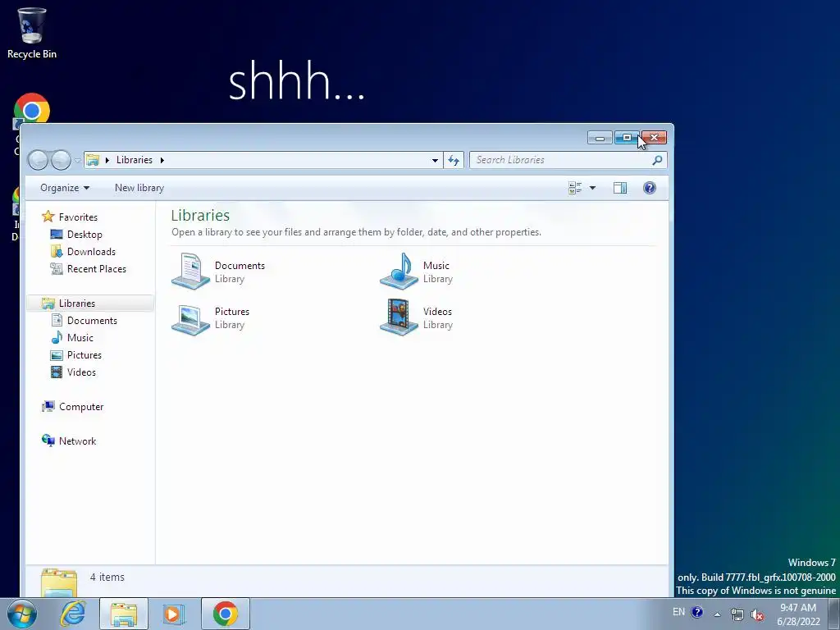Screen dimensions: 840x630
Task: Open the Documents library icon
Action: pos(190,272)
